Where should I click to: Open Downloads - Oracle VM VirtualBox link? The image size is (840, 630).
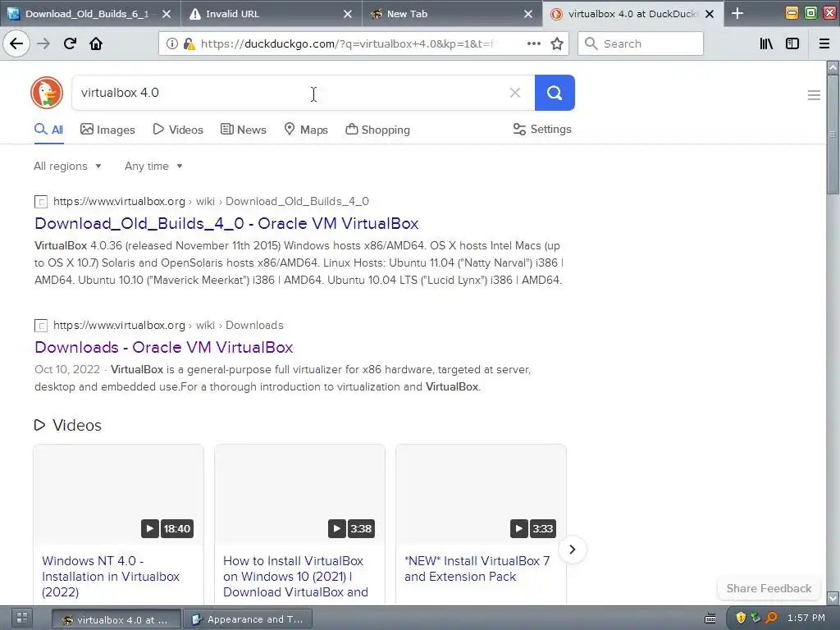pyautogui.click(x=164, y=347)
